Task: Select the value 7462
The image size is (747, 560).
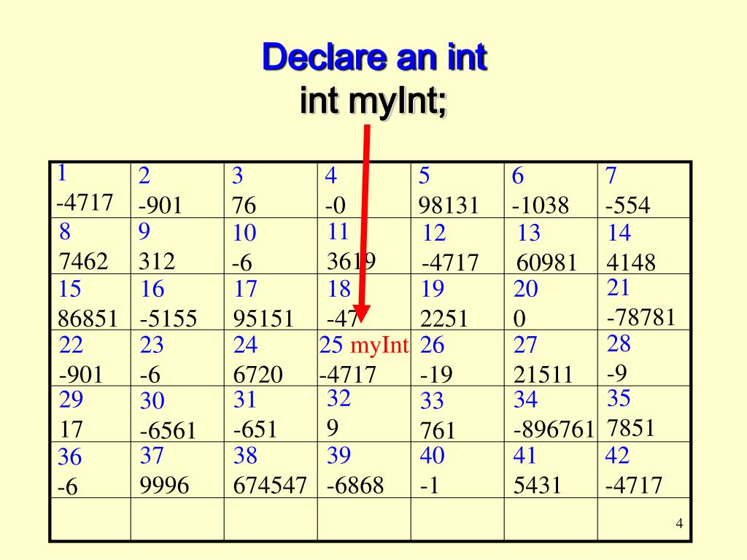Action: (83, 261)
